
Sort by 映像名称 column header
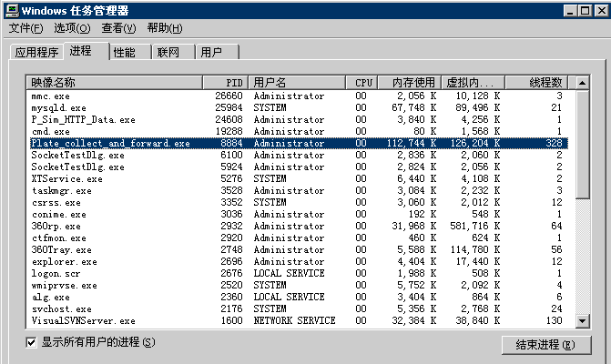pyautogui.click(x=115, y=83)
